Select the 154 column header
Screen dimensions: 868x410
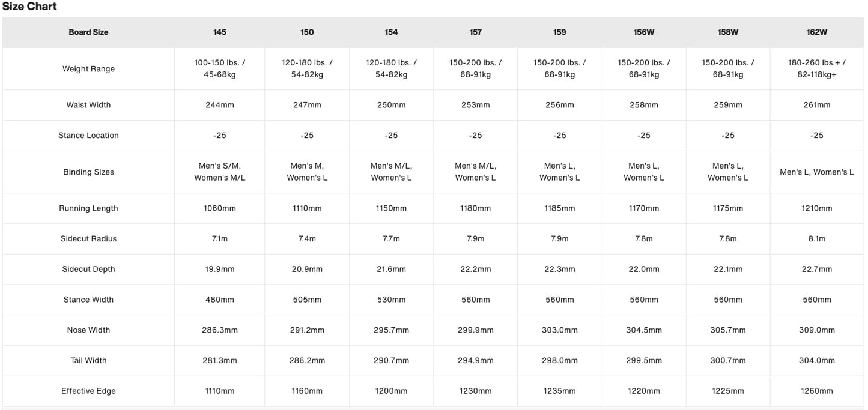tap(391, 32)
